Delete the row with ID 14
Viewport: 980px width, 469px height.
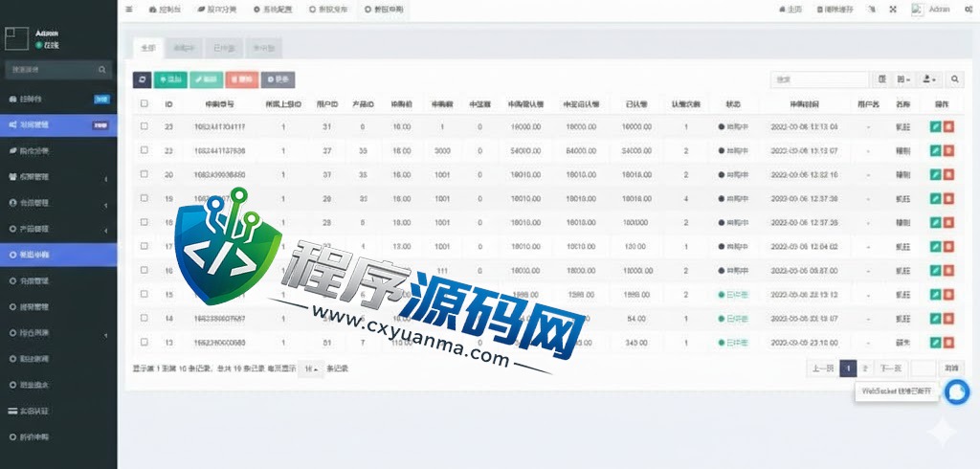[948, 319]
